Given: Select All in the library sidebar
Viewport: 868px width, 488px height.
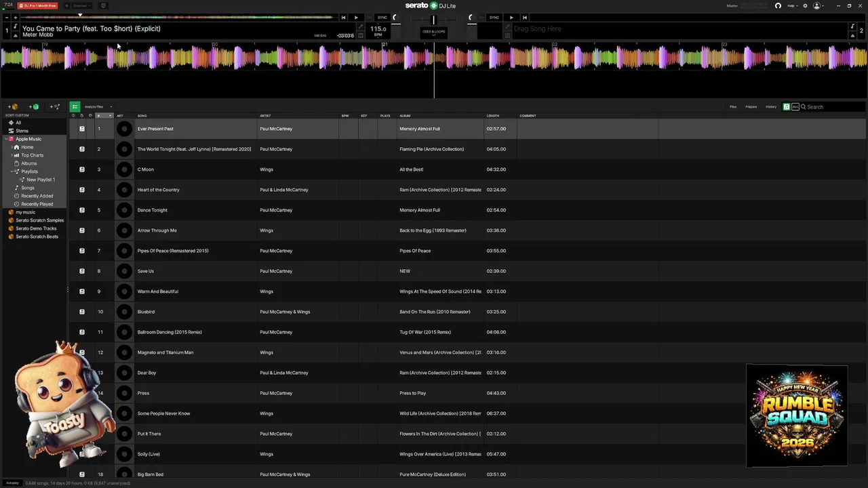Looking at the screenshot, I should (18, 123).
